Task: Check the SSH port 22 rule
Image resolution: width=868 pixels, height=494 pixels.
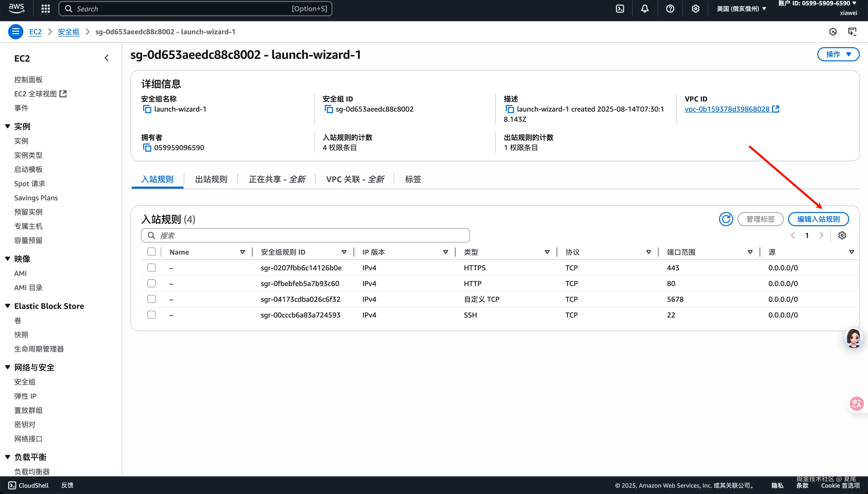Action: [152, 315]
